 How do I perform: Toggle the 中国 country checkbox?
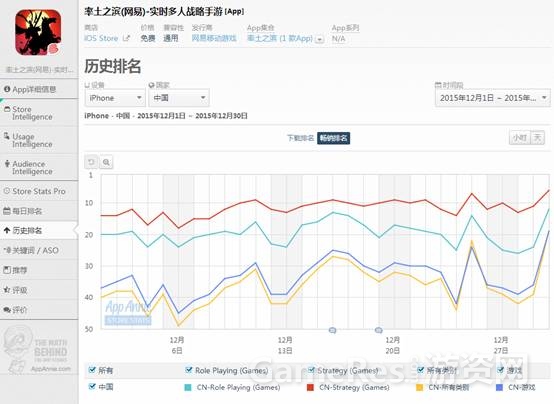92,386
